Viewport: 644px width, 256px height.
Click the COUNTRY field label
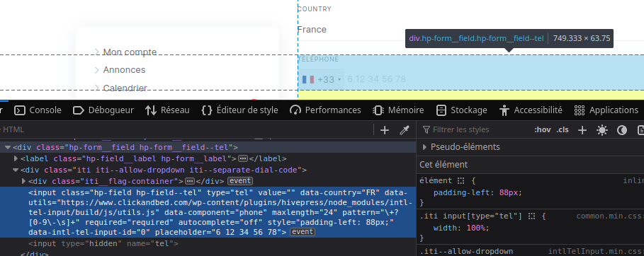click(314, 9)
